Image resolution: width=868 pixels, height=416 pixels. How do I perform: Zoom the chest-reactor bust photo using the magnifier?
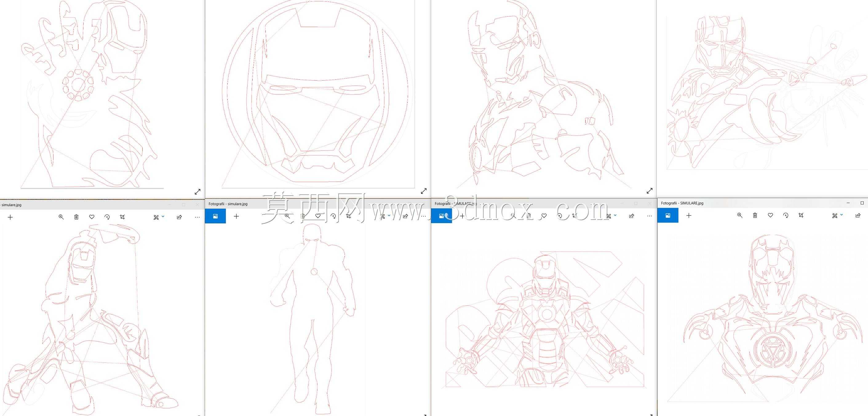[x=740, y=215]
